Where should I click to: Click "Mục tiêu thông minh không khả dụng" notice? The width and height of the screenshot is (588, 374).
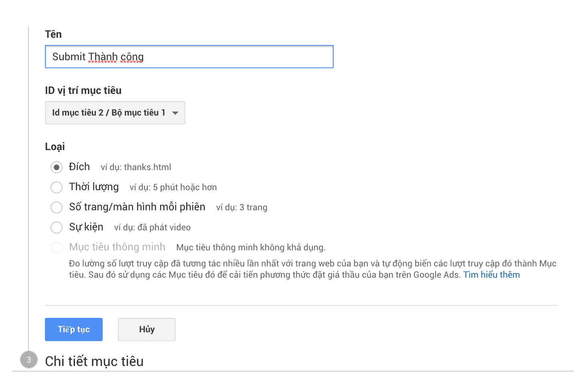[x=251, y=248]
